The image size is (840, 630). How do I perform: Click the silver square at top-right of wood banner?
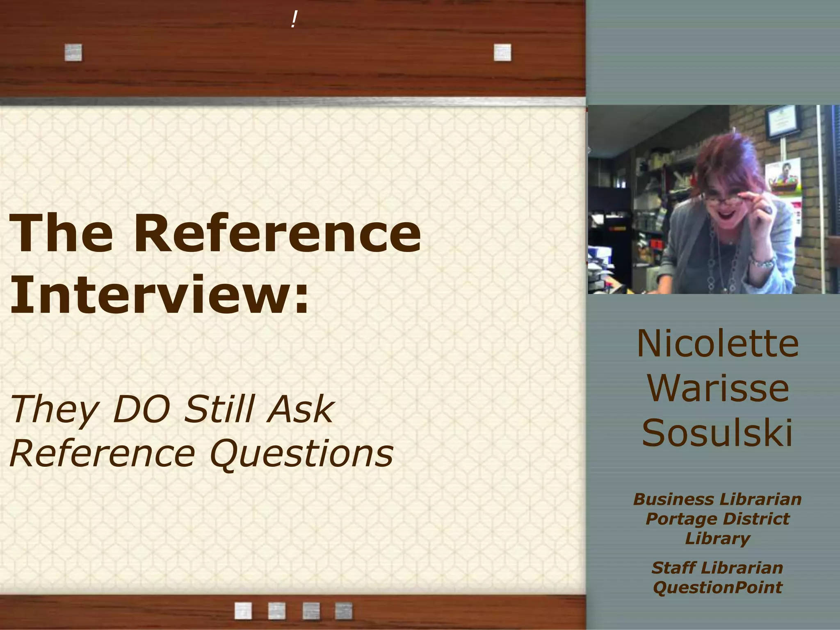(x=502, y=52)
